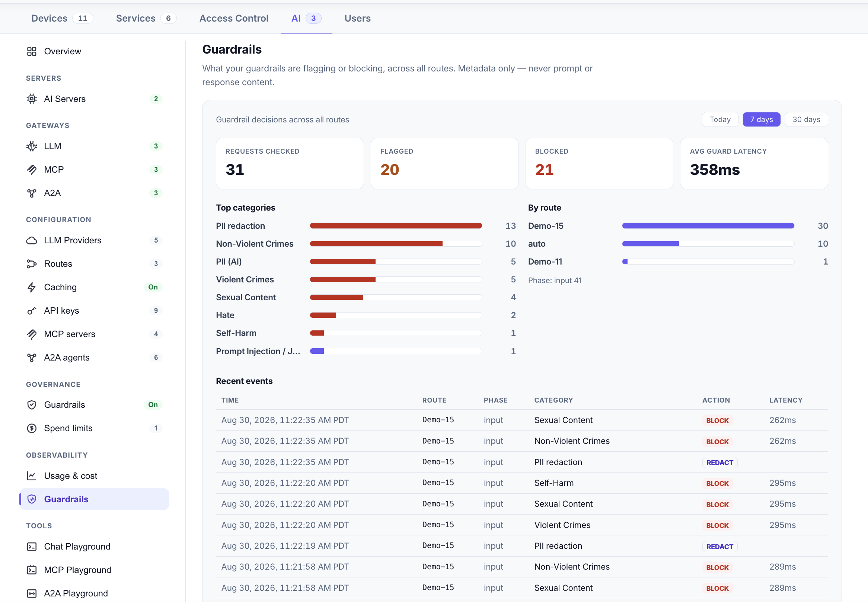Click the LLM Providers cloud icon
This screenshot has height=602, width=868.
pyautogui.click(x=32, y=240)
